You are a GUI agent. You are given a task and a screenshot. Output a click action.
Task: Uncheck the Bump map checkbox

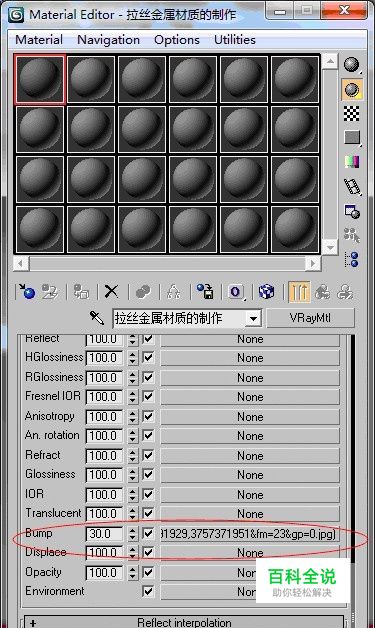coord(148,533)
